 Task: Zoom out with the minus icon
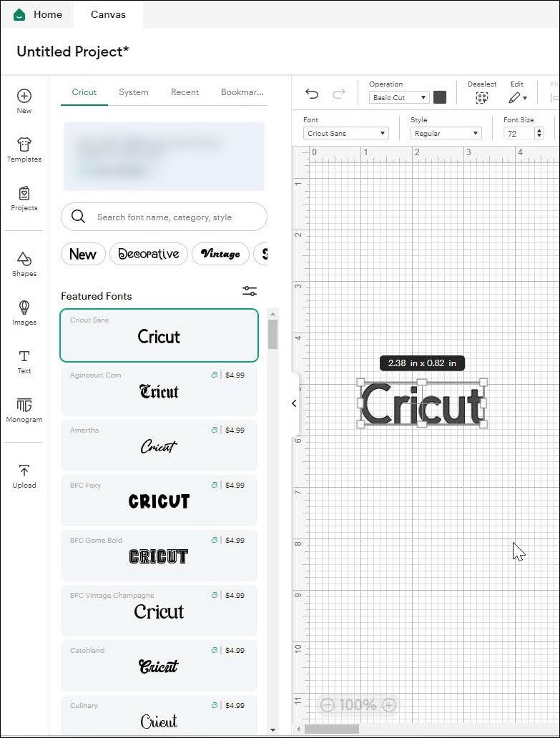[328, 705]
